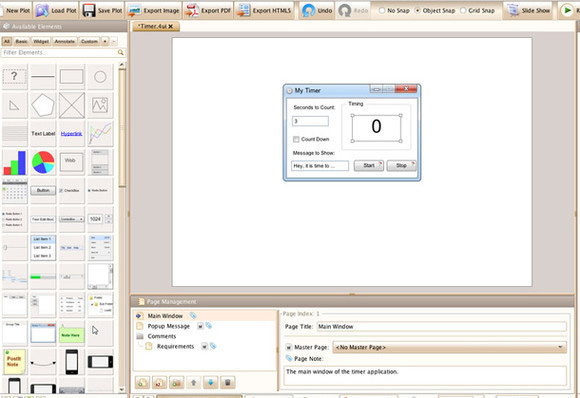Viewport: 580px width, 398px height.
Task: Select the Grid Snap radio option
Action: tap(477, 10)
